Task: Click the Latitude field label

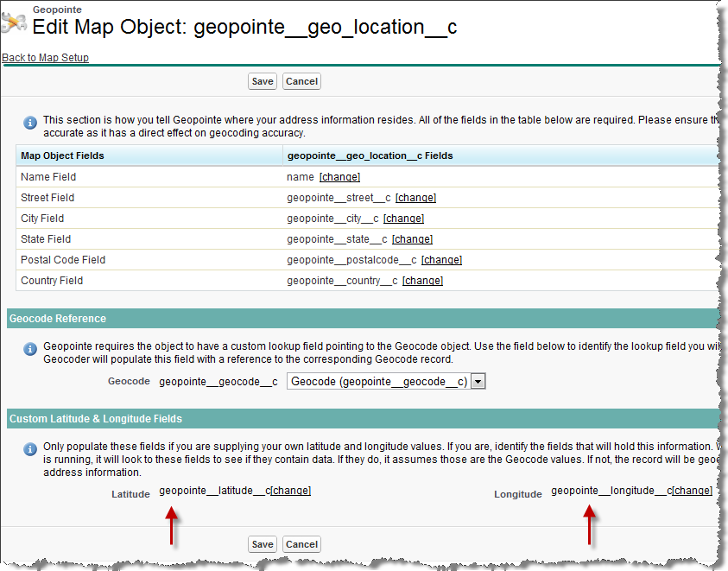Action: pyautogui.click(x=130, y=494)
